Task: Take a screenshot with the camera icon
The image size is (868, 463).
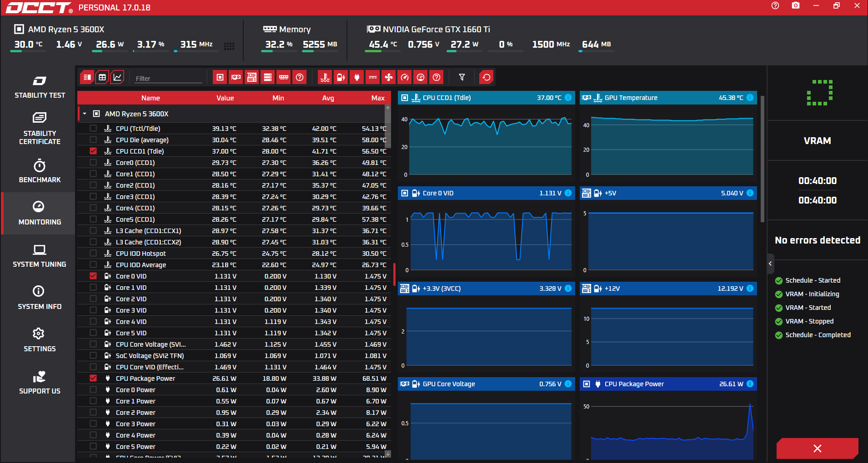Action: 796,5
